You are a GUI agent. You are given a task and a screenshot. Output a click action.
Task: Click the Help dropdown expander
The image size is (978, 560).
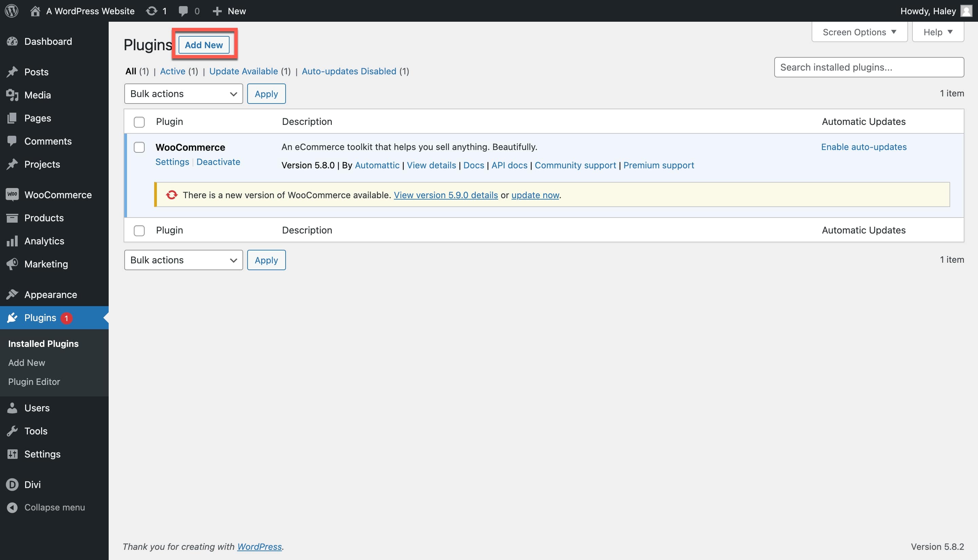click(938, 32)
